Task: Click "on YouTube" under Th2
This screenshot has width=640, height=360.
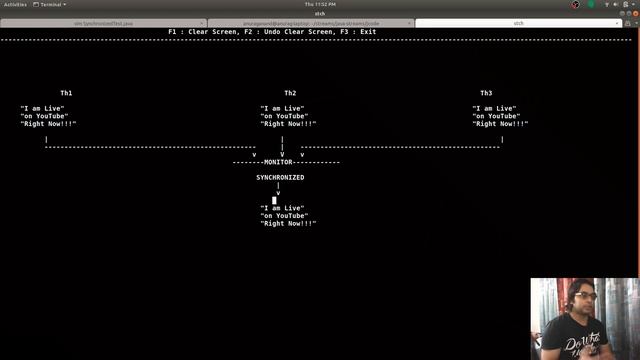Action: tap(284, 116)
